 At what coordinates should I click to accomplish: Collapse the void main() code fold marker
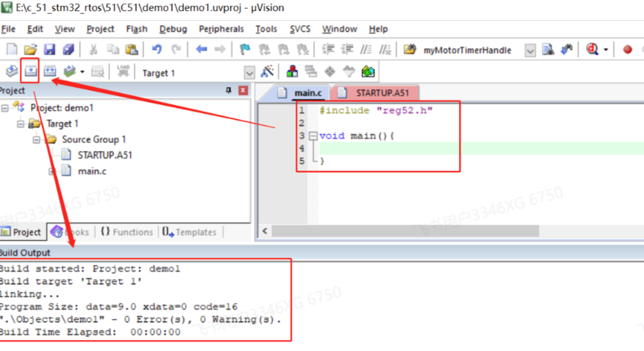click(x=313, y=136)
